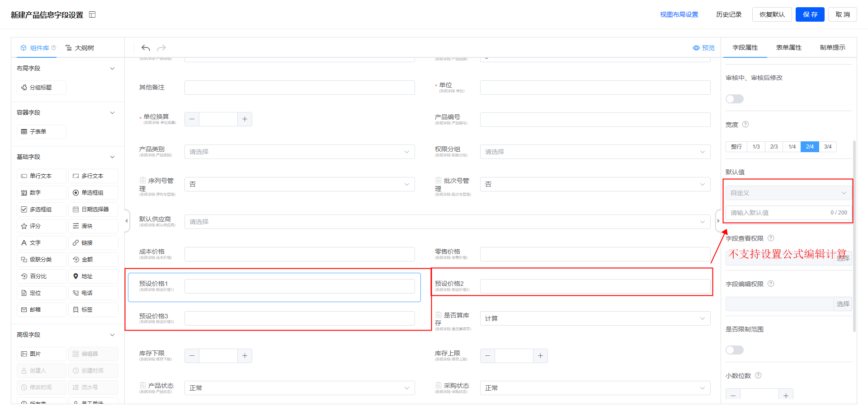Select 多选框组 field component

42,210
